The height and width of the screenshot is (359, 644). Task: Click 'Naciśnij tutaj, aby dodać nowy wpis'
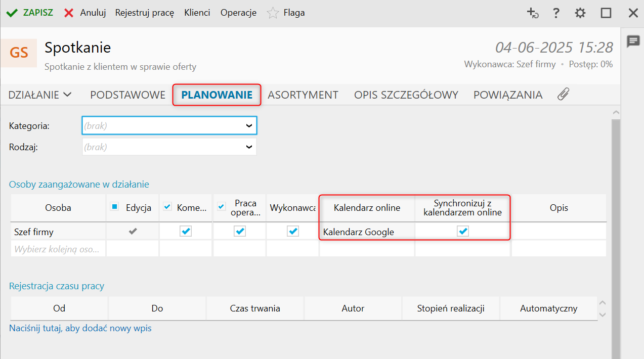(80, 328)
